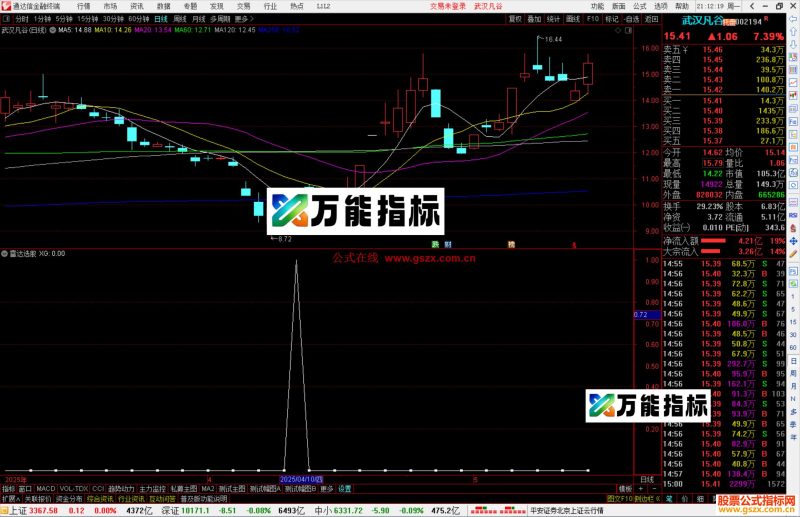
Task: Click the down-arrow icon in right toolbar
Action: (x=793, y=44)
